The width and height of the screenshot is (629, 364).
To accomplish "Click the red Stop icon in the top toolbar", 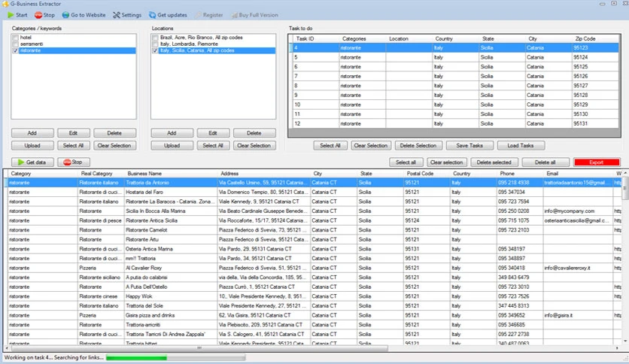I will [x=38, y=15].
